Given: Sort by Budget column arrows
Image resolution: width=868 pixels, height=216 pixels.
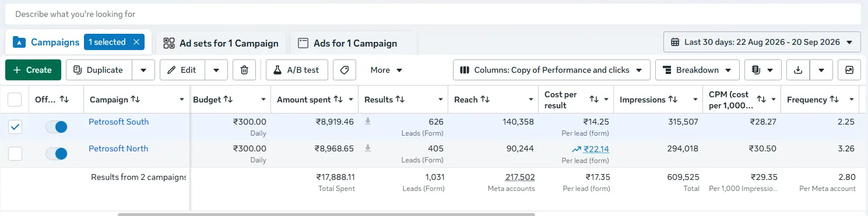Looking at the screenshot, I should point(229,100).
